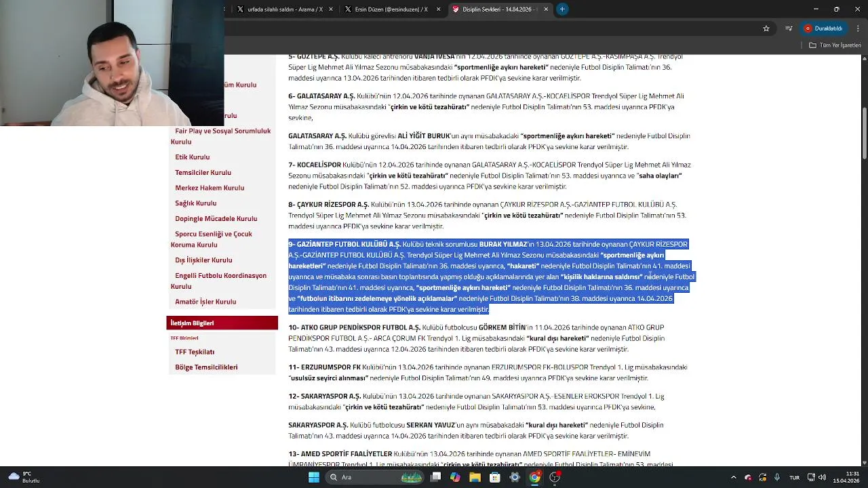Open the media control icon in Chrome toolbar

789,28
